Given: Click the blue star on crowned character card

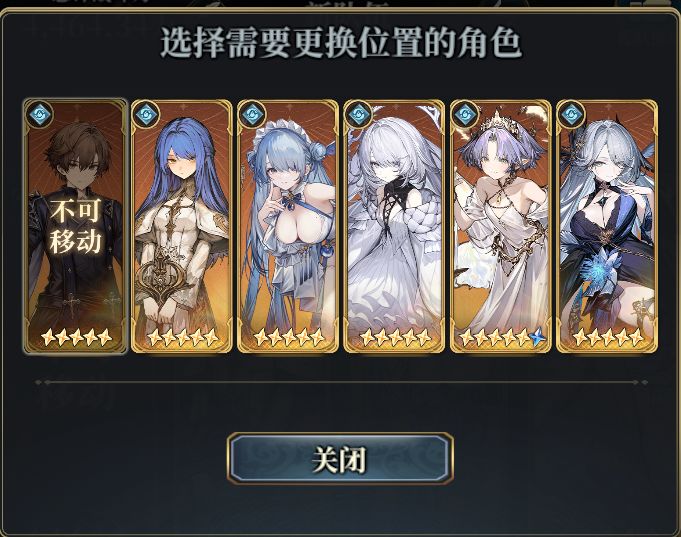Looking at the screenshot, I should 538,337.
